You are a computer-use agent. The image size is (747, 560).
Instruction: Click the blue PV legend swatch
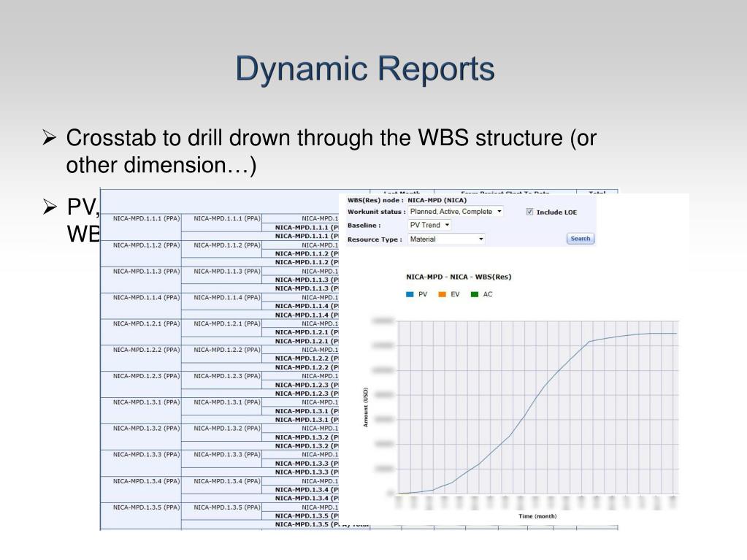pyautogui.click(x=410, y=294)
